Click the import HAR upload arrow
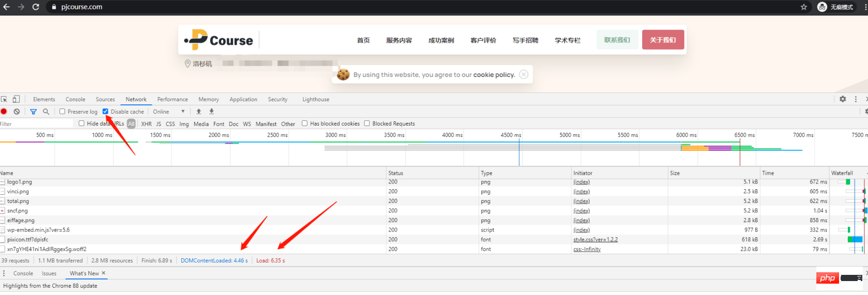868x295 pixels. [199, 112]
